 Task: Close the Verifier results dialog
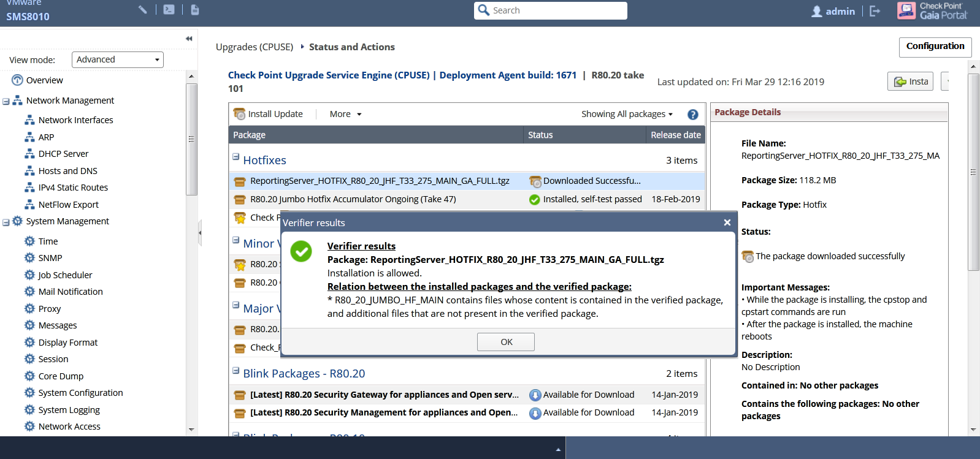click(x=727, y=222)
